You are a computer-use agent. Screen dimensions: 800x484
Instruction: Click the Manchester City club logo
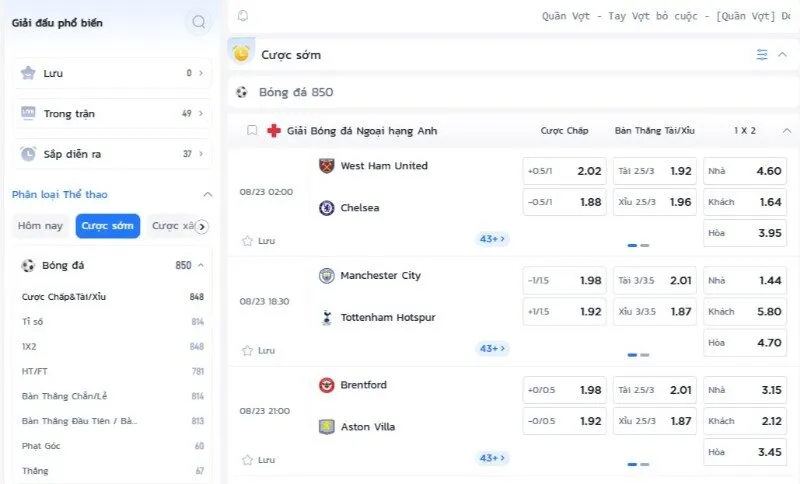pyautogui.click(x=326, y=276)
